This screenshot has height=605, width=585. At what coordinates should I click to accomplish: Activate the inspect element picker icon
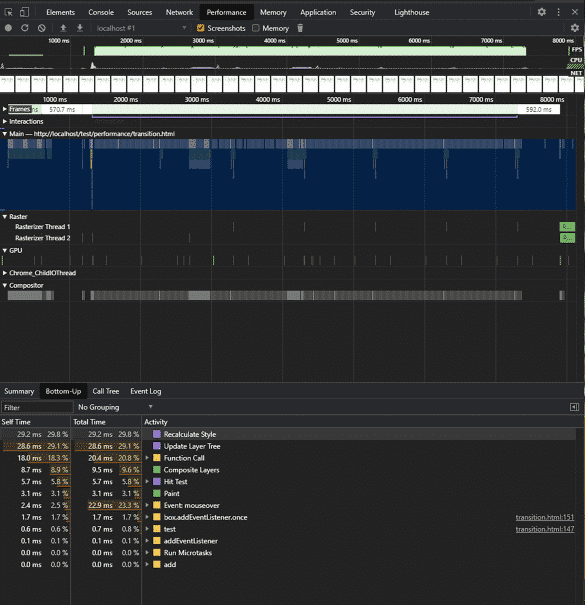pyautogui.click(x=8, y=12)
